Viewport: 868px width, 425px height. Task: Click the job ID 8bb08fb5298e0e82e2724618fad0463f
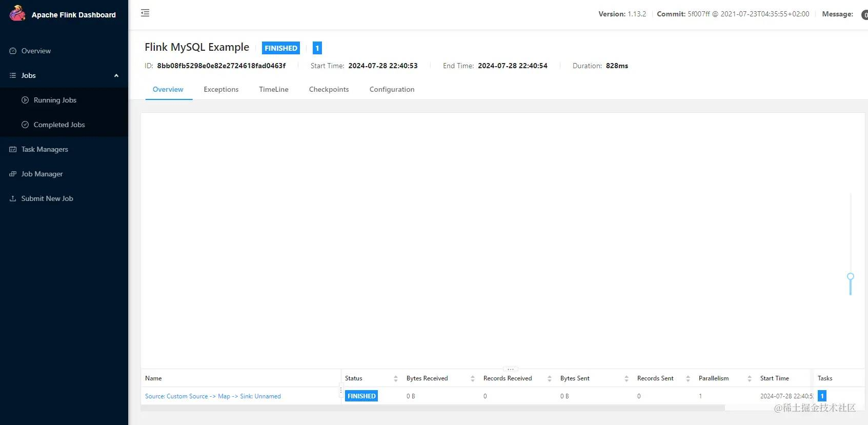pos(221,66)
